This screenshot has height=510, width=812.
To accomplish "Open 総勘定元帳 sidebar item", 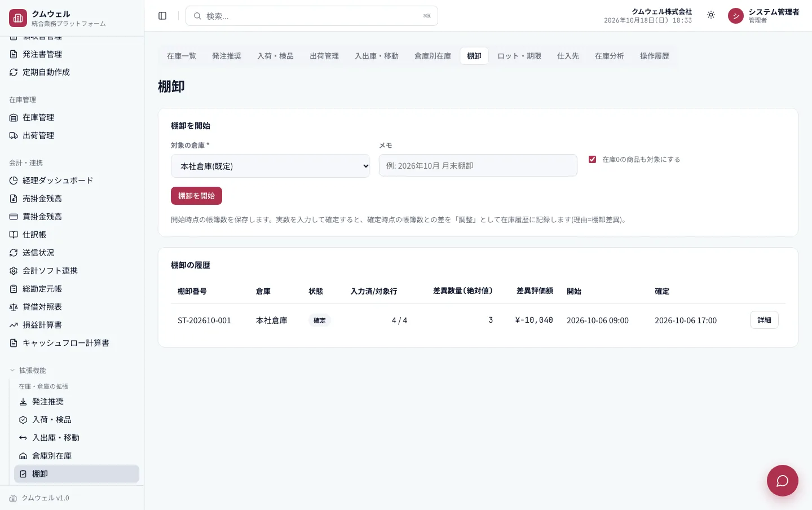I will (72, 289).
